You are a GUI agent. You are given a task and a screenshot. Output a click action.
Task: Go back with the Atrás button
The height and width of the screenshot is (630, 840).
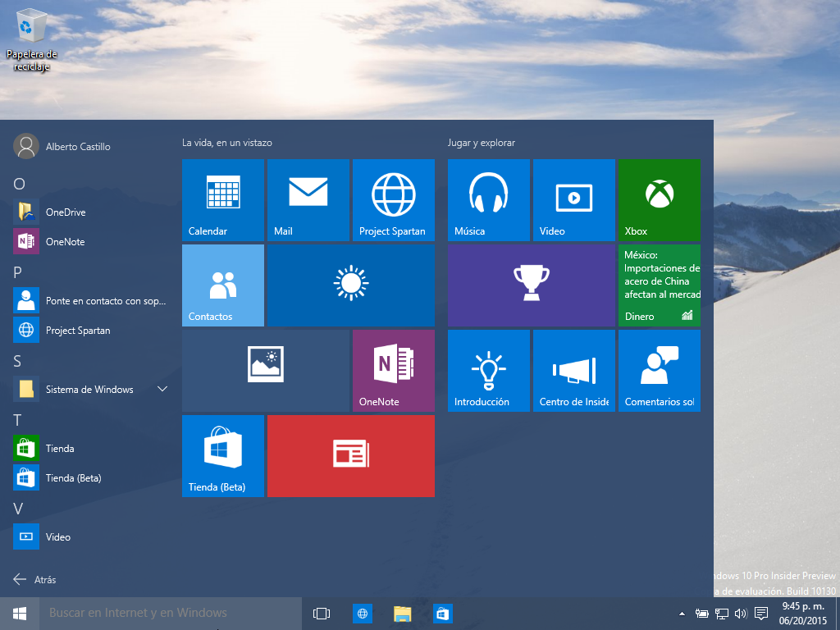click(35, 580)
